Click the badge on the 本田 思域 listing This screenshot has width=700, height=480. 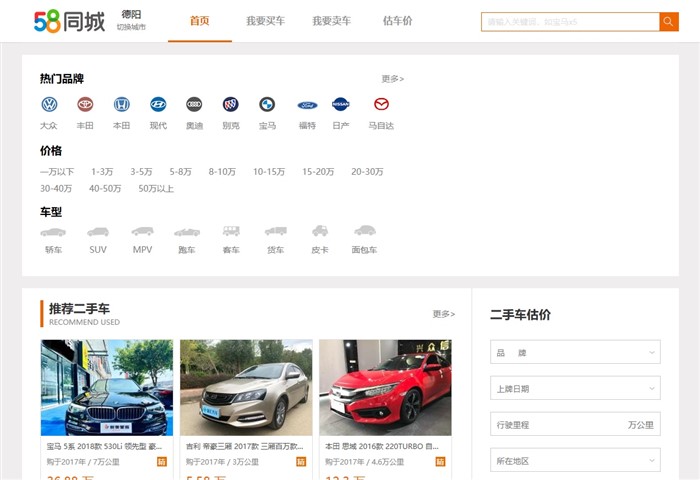pyautogui.click(x=441, y=462)
